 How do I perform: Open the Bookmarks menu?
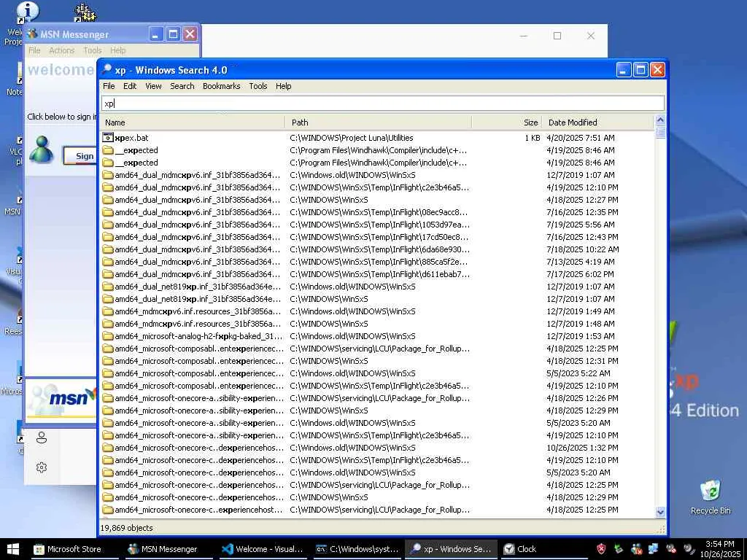221,86
